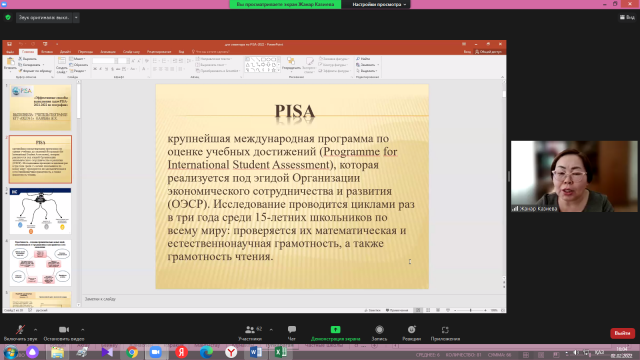
Task: Open the Design ribbon tab in PowerPoint
Action: (65, 52)
